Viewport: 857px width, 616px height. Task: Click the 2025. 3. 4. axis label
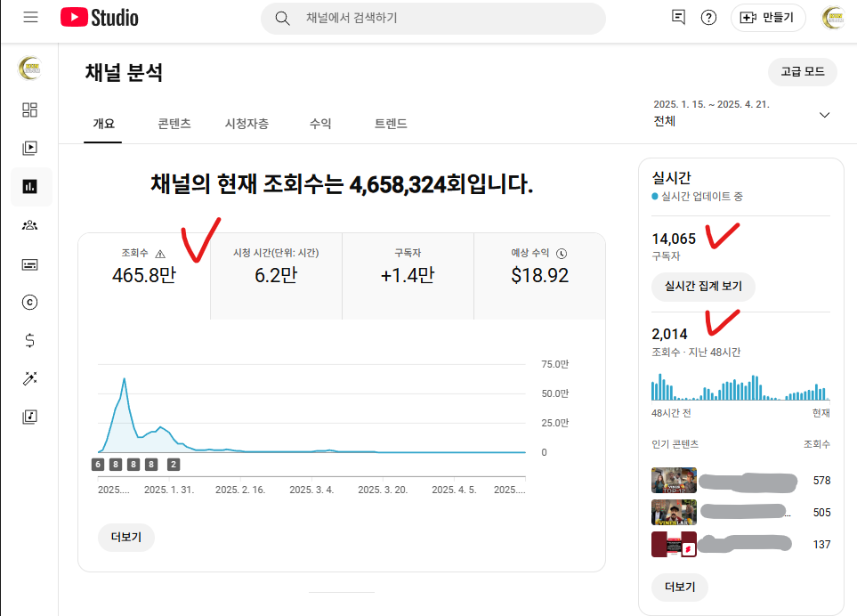tap(311, 490)
